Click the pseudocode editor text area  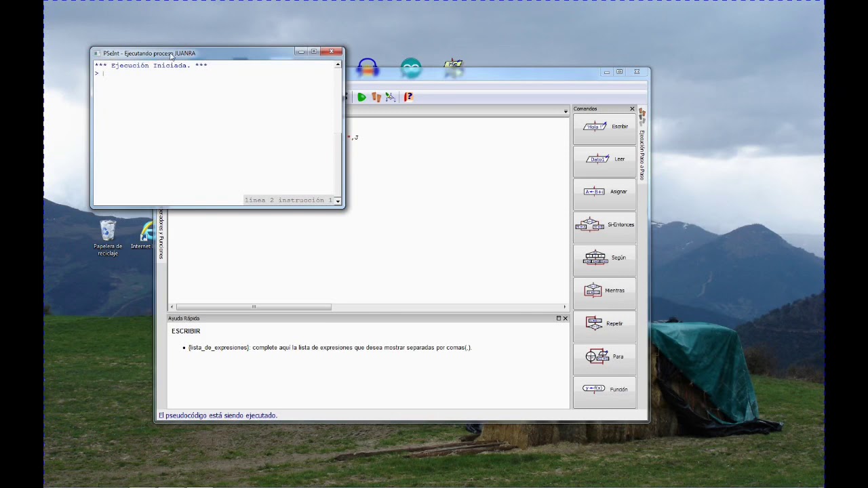pos(369,210)
